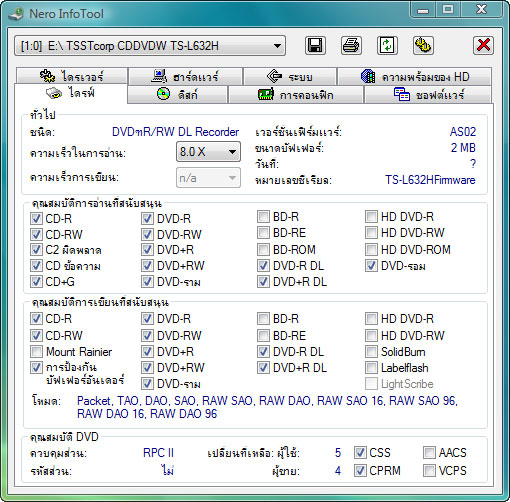Switch to the ซอฟต์แวร์ tab

(428, 95)
